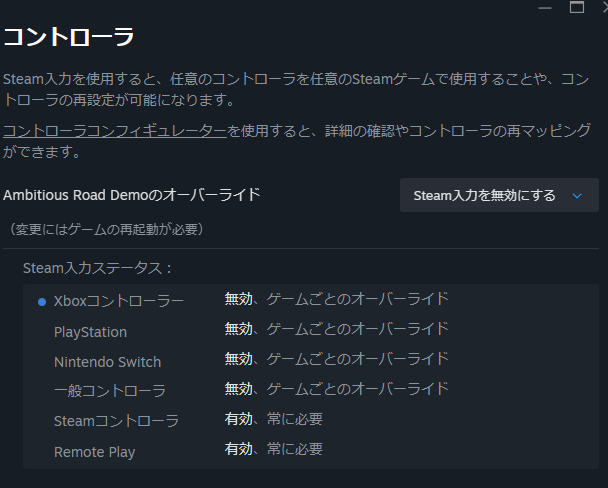Click the Xbox row status 無効、ゲームごとのオーバーライド
The height and width of the screenshot is (488, 608).
(337, 299)
